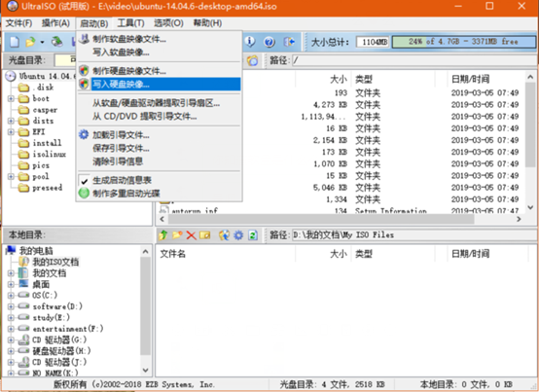This screenshot has width=539, height=392.
Task: Expand the study(E:) drive node
Action: 11,317
